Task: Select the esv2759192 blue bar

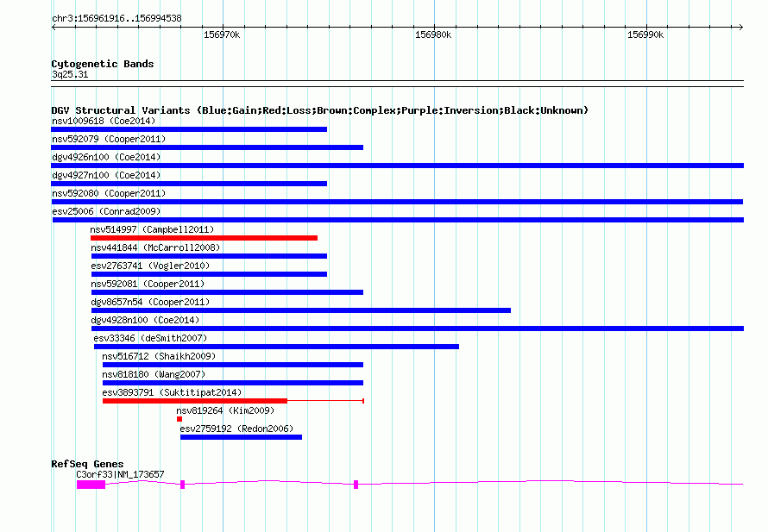Action: coord(241,437)
